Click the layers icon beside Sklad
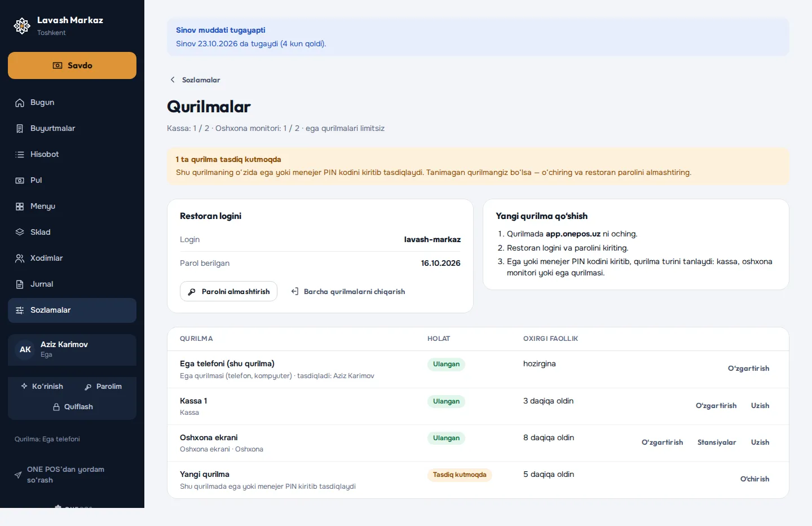This screenshot has width=812, height=526. [20, 233]
